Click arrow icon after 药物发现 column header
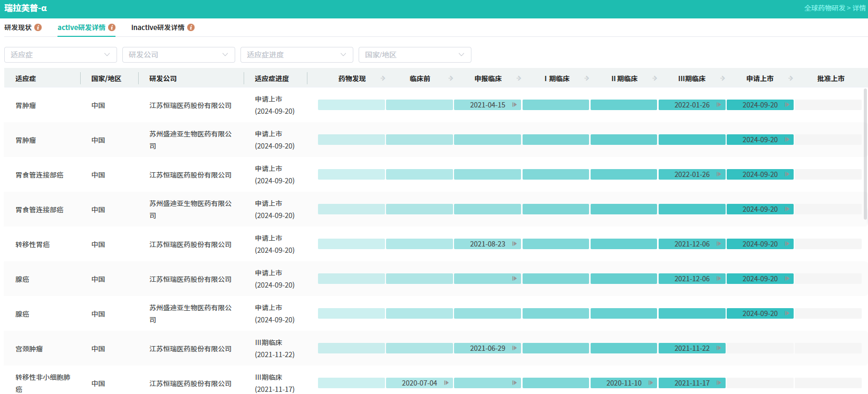 tap(383, 78)
